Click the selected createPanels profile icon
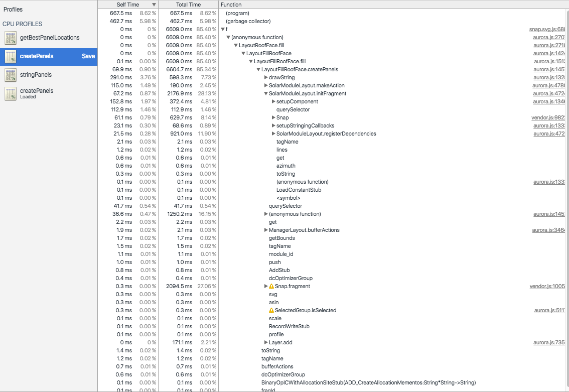The width and height of the screenshot is (569, 392). pos(11,56)
